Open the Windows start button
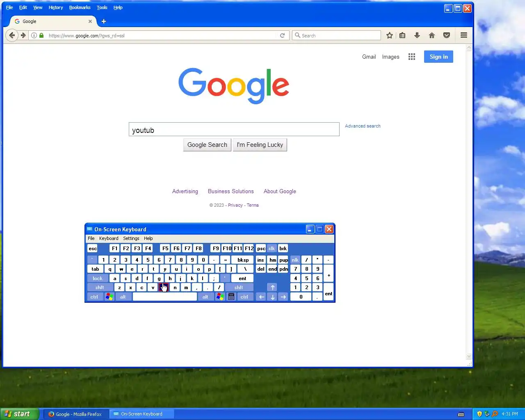The height and width of the screenshot is (420, 525). coord(20,414)
